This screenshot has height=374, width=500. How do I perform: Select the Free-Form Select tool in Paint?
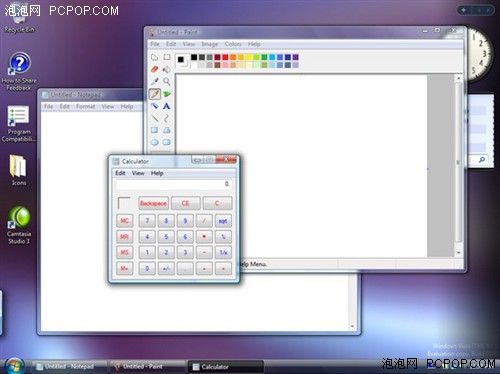tap(154, 57)
